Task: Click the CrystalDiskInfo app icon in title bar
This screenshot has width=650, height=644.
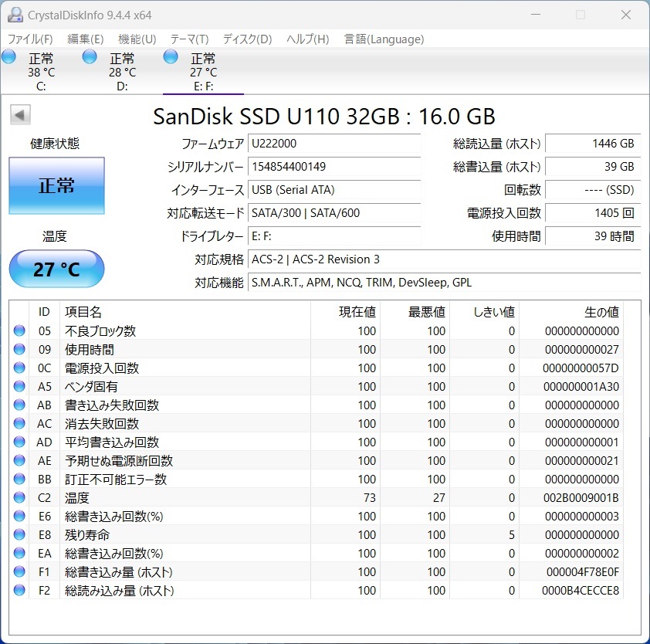Action: pos(15,15)
